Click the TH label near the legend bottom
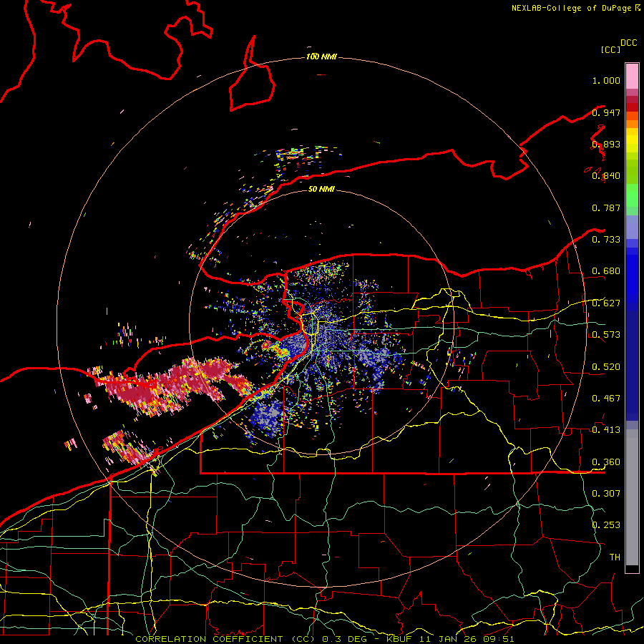 (615, 557)
